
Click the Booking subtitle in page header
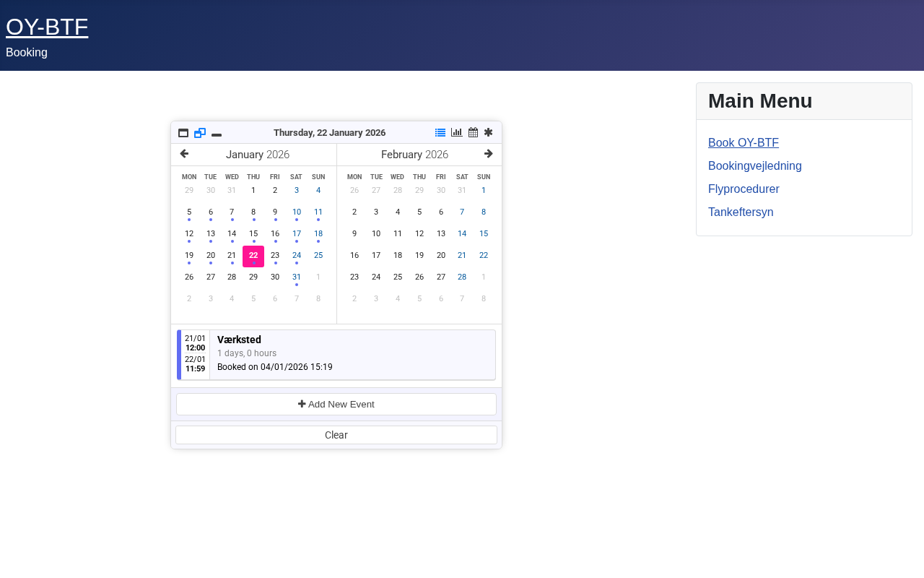point(27,53)
